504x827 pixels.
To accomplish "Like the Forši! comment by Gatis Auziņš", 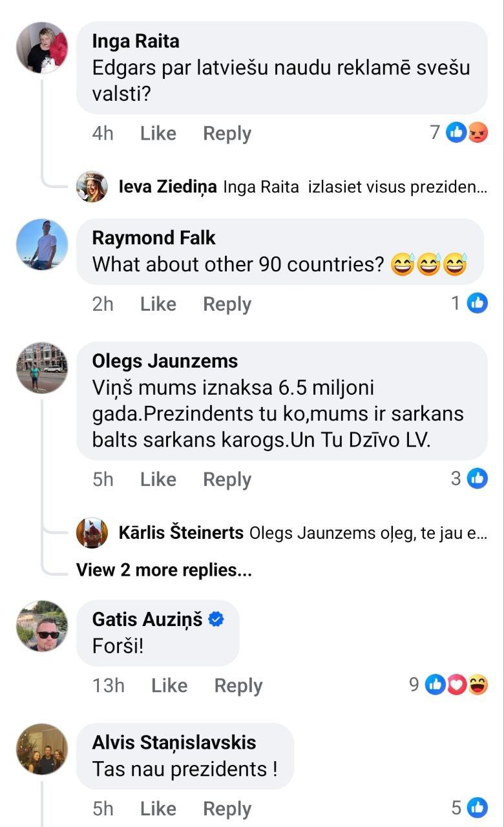I will tap(169, 686).
